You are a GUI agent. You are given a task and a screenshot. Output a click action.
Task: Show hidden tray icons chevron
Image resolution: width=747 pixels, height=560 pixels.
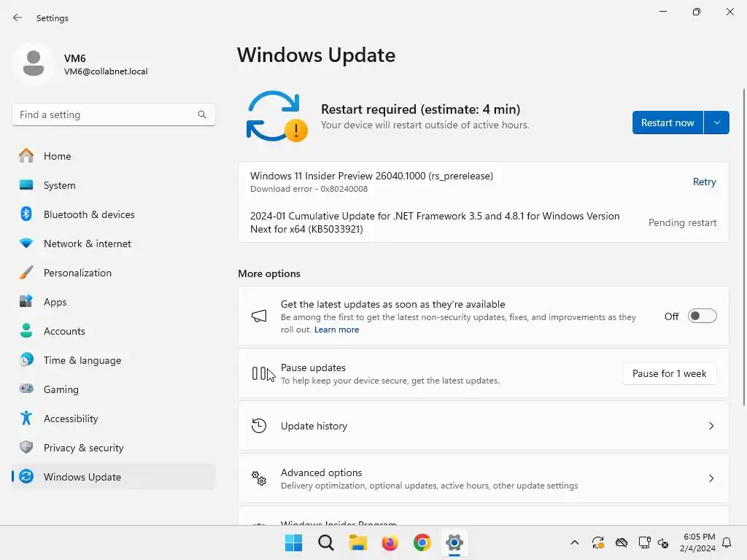point(575,542)
